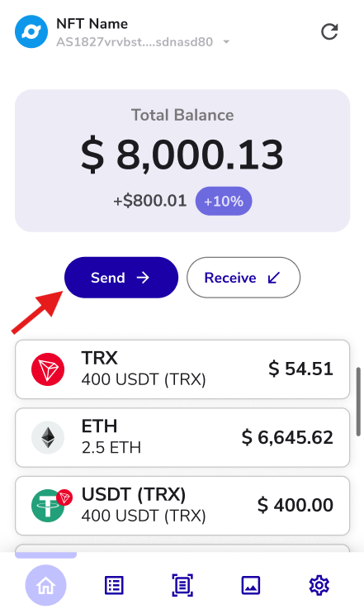
Task: Click the NFT Name account title
Action: [92, 24]
